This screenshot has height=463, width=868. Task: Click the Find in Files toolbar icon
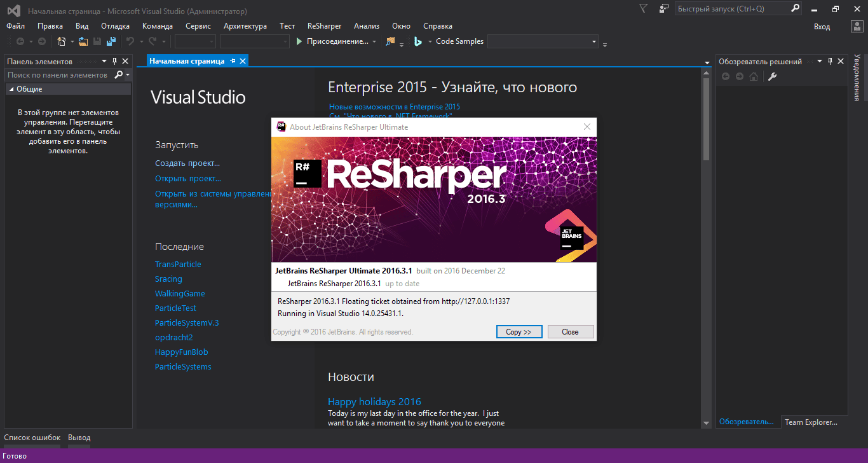[x=390, y=41]
